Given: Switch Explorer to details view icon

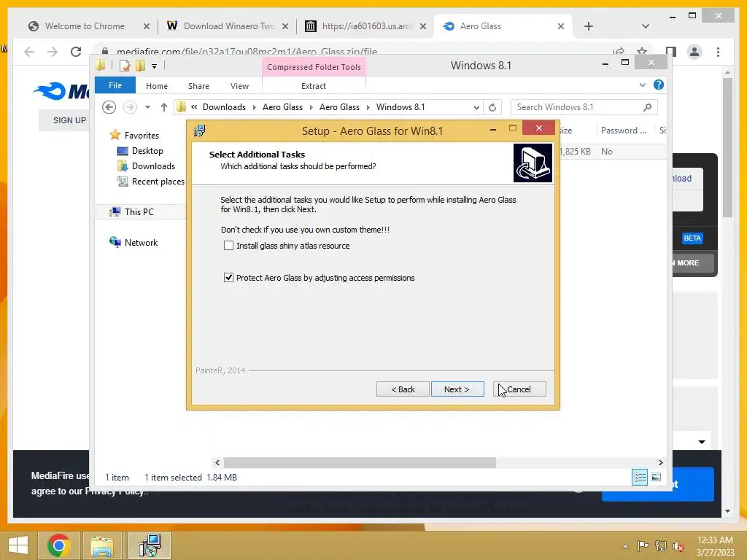Looking at the screenshot, I should [640, 477].
